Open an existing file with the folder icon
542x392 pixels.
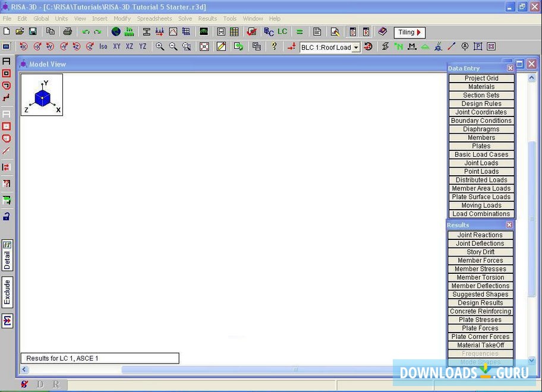20,31
